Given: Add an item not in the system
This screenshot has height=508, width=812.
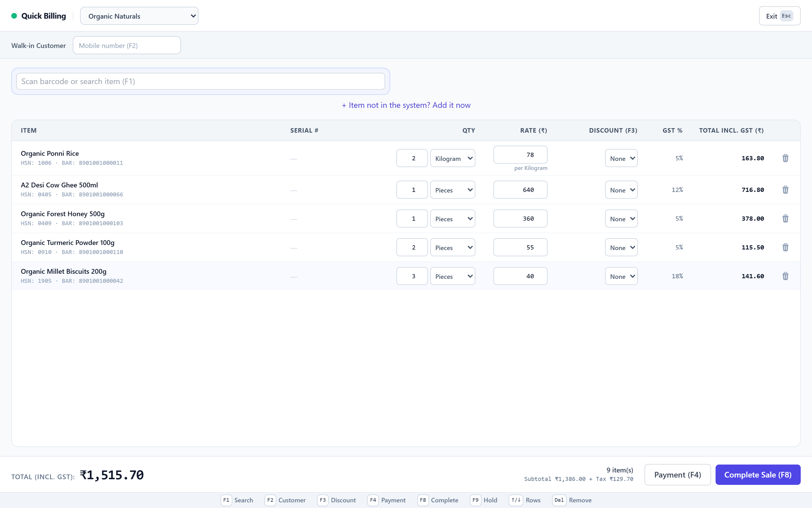Looking at the screenshot, I should click(406, 105).
